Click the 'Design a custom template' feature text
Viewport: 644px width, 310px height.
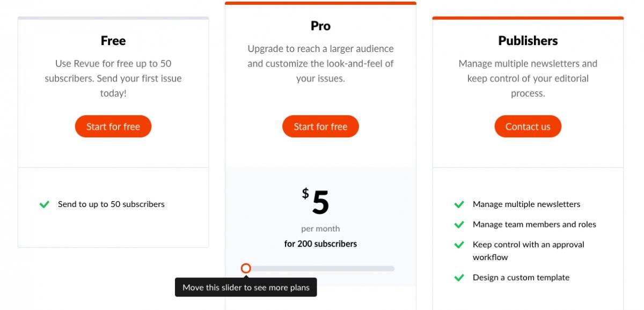pyautogui.click(x=521, y=278)
